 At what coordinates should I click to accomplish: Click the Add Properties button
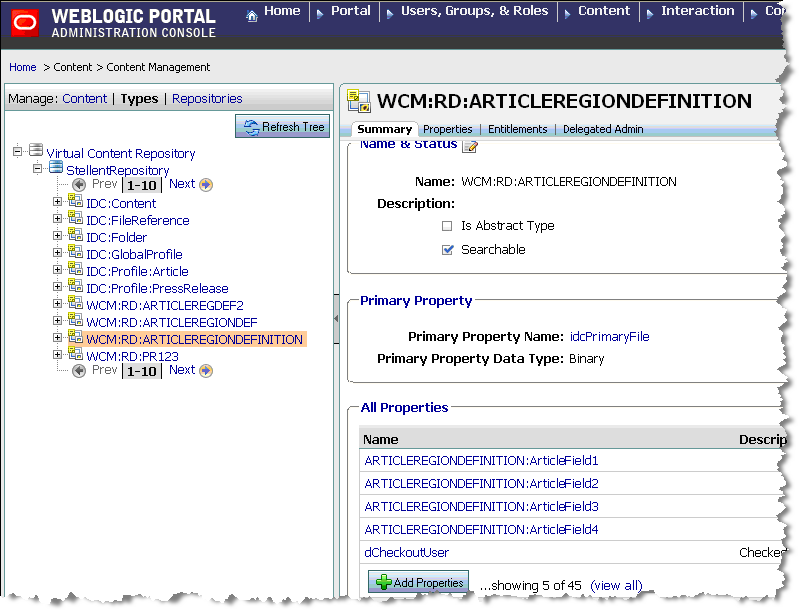[418, 582]
